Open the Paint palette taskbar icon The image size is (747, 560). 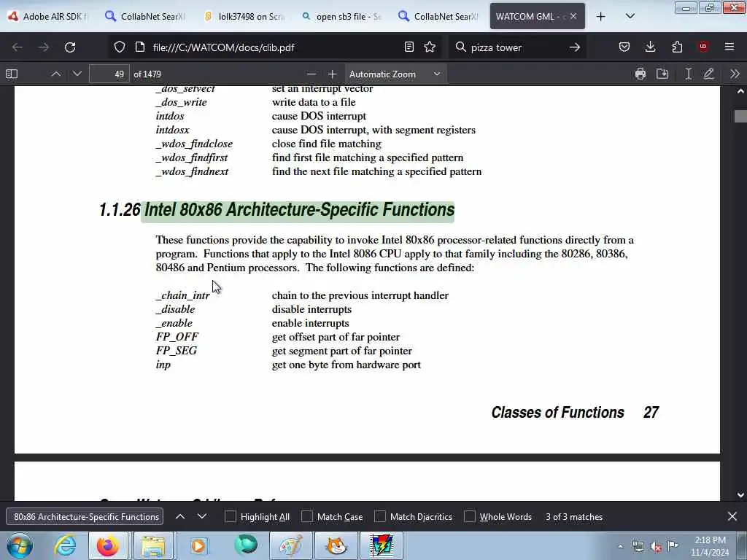click(290, 545)
